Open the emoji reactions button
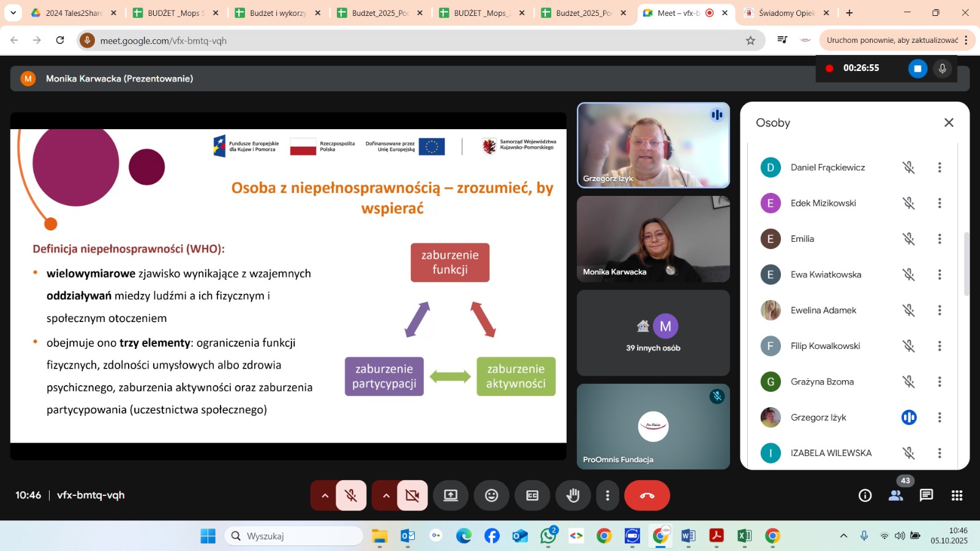The width and height of the screenshot is (980, 551). click(491, 495)
